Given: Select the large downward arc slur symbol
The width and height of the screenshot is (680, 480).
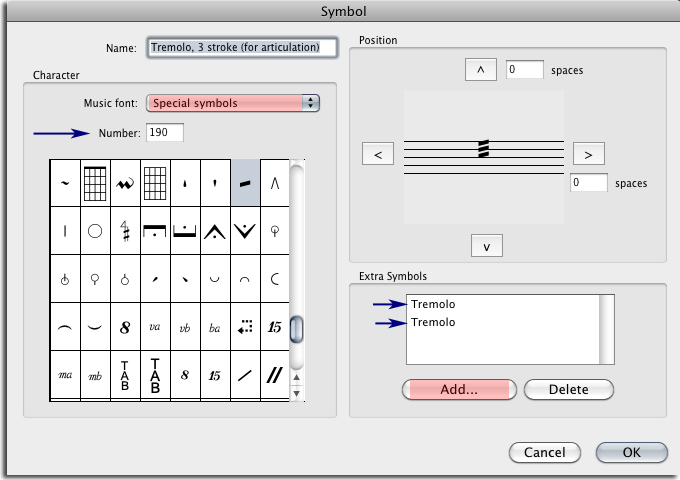Looking at the screenshot, I should coord(95,327).
